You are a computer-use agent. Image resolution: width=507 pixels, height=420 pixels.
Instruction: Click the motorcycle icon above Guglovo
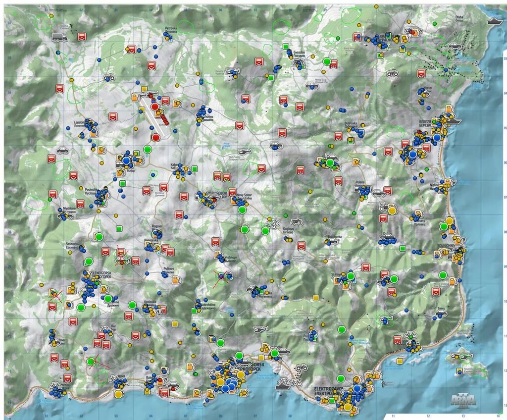pyautogui.click(x=296, y=222)
